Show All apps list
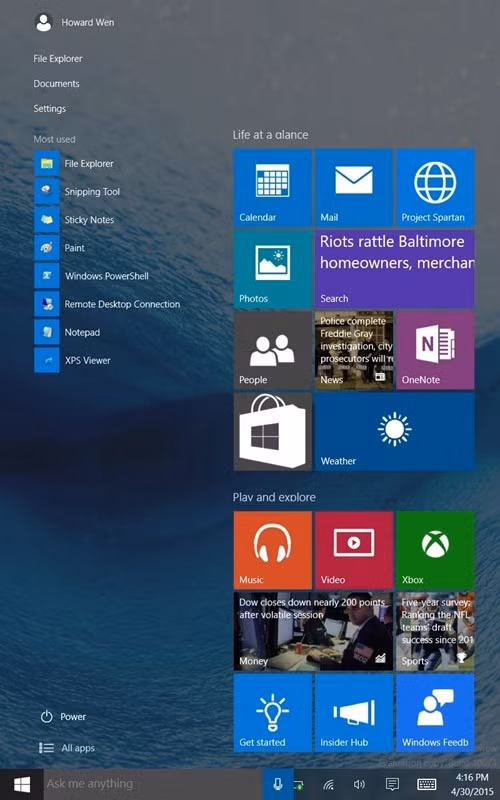500x800 pixels. coord(67,748)
